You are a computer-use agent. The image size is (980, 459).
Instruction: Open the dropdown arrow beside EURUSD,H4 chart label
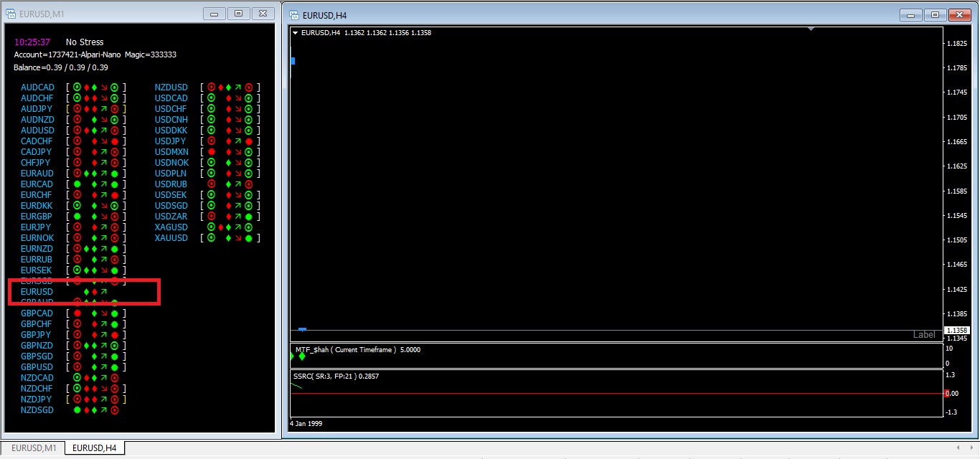[x=296, y=33]
